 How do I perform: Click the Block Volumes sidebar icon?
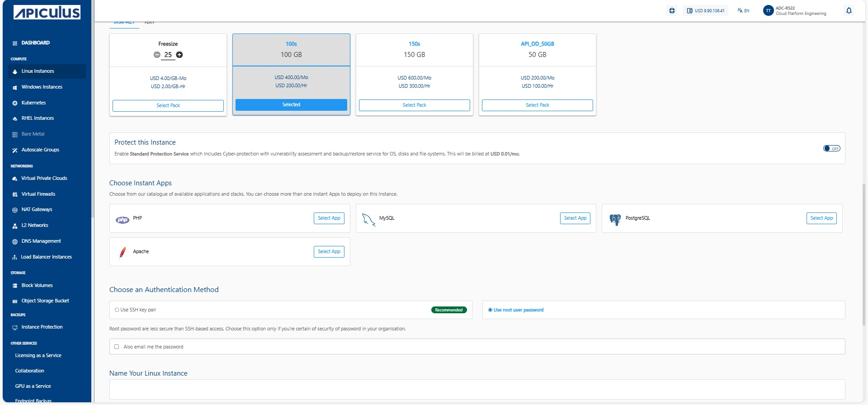[15, 286]
